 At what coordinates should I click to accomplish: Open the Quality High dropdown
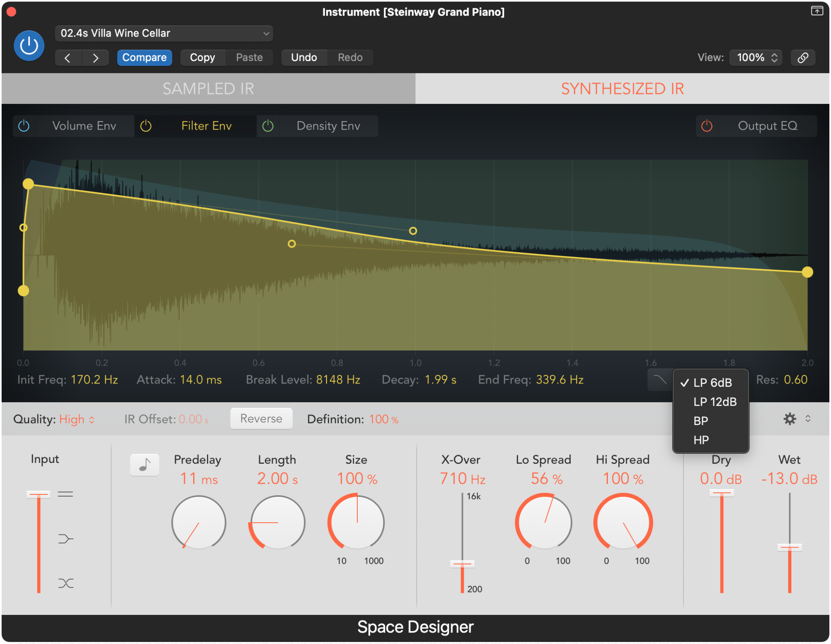coord(77,419)
